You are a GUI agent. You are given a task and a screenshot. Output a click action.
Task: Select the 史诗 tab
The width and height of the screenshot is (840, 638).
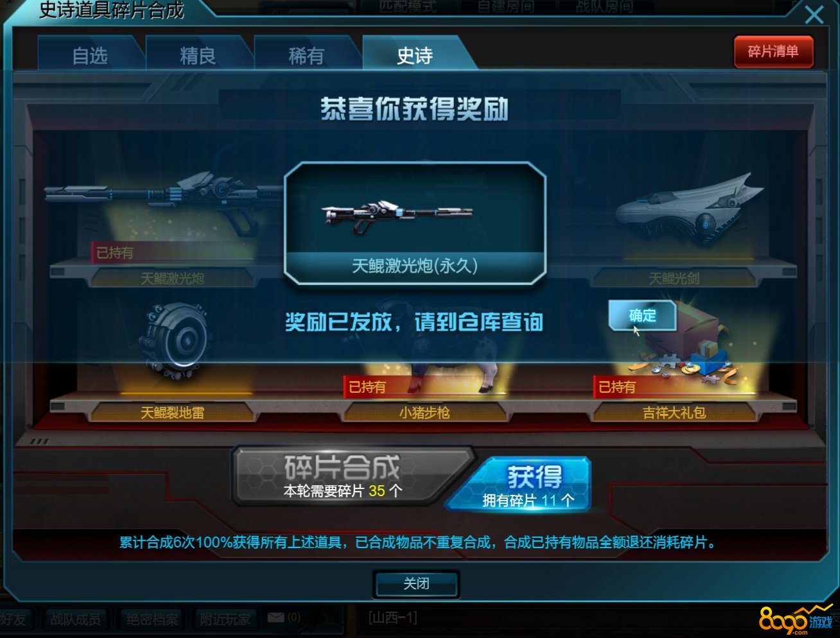(x=416, y=55)
